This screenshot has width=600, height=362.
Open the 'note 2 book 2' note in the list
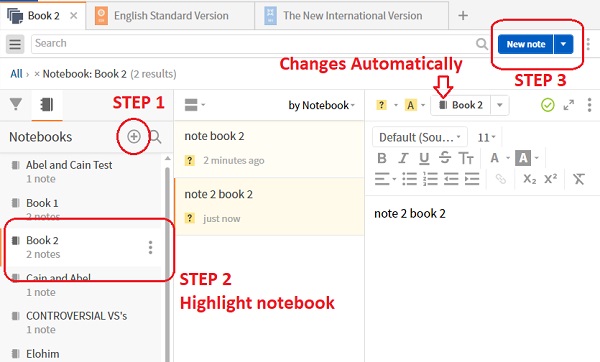(269, 206)
